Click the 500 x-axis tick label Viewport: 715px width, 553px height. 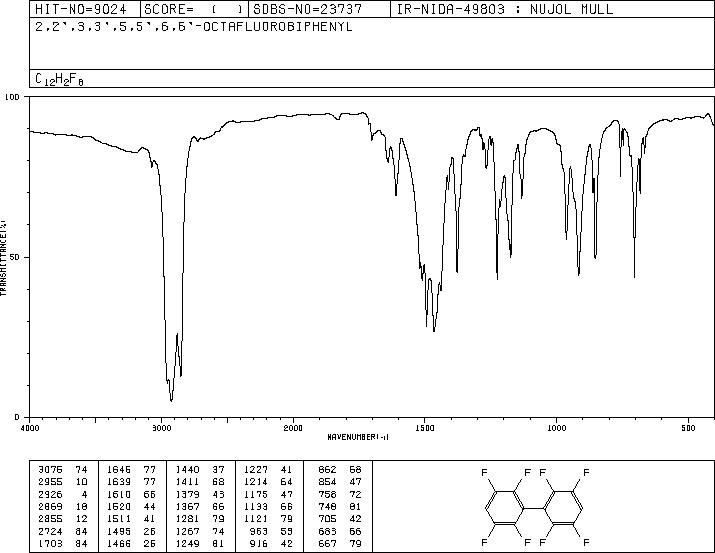pyautogui.click(x=688, y=428)
